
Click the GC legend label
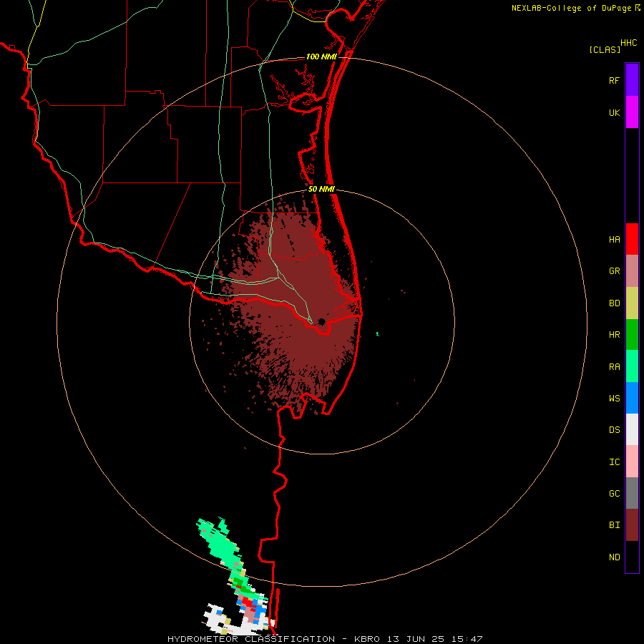coord(614,494)
